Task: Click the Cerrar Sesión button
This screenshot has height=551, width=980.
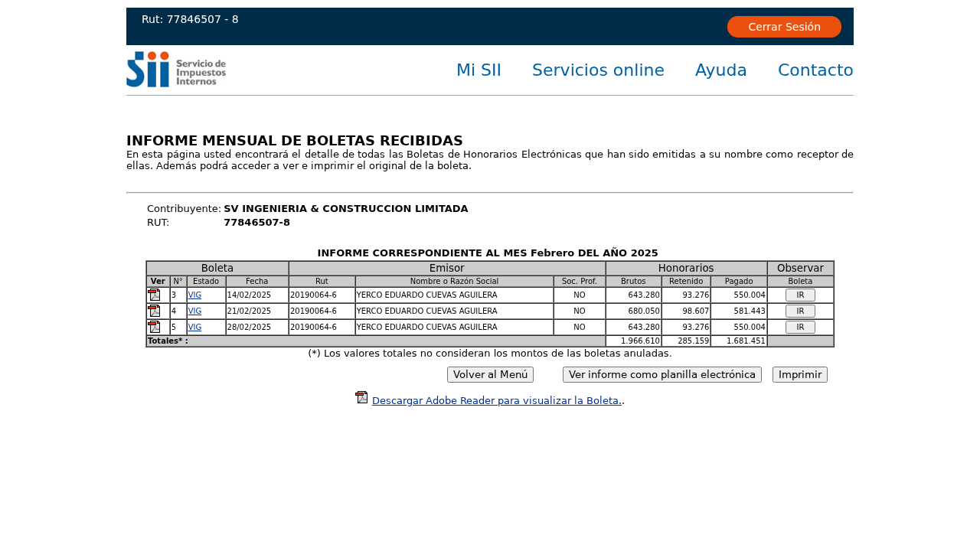Action: 784,27
